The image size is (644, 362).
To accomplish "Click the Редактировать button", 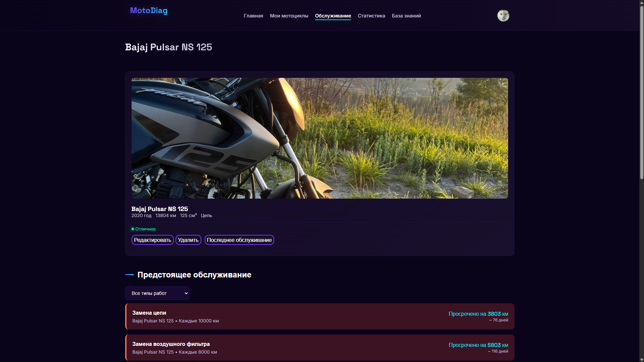I will [152, 240].
